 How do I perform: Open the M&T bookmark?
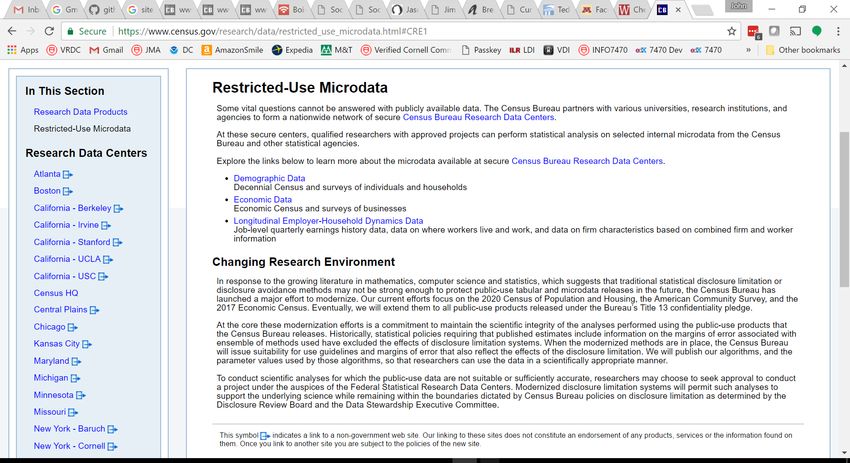coord(337,50)
